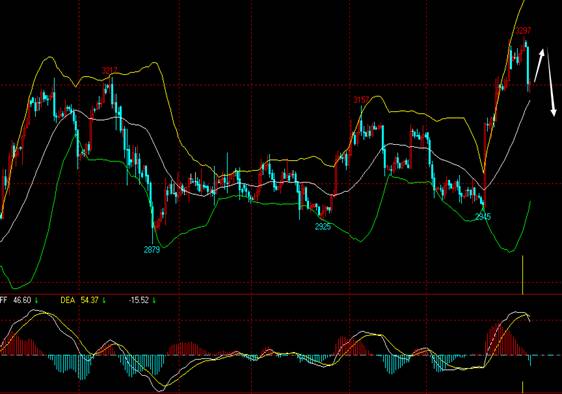Click the yellow vertical cursor marker below the chart
Image resolution: width=562 pixels, height=394 pixels.
point(523,275)
